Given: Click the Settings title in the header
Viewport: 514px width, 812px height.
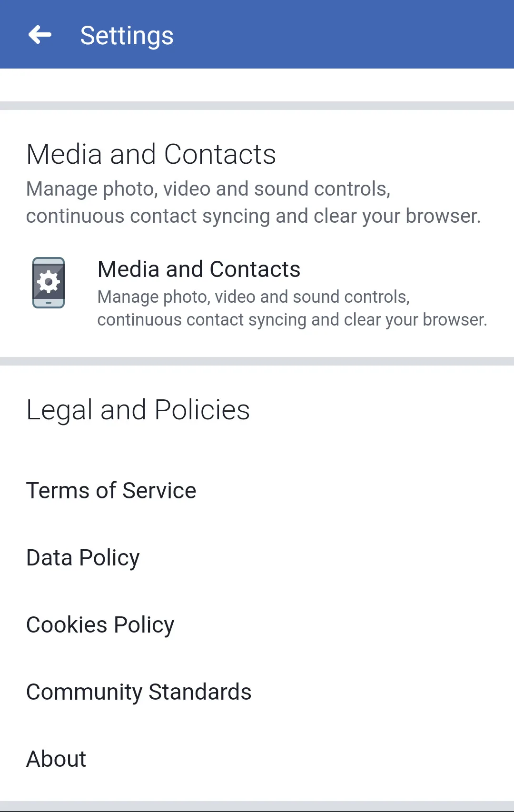Looking at the screenshot, I should tap(127, 36).
